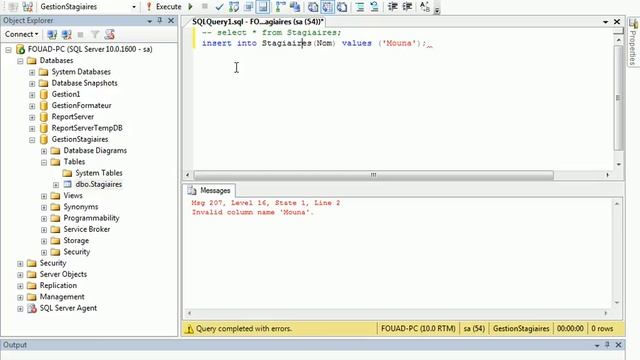Open the Query Options icon
Viewport: 640px width, 360px height.
tap(248, 7)
